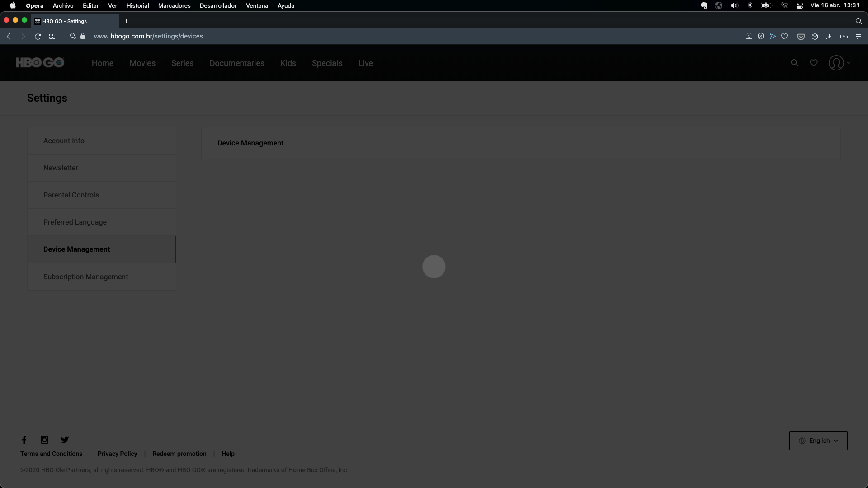Screen dimensions: 868x488
Task: Open the crypto wallet cube icon
Action: 814,36
